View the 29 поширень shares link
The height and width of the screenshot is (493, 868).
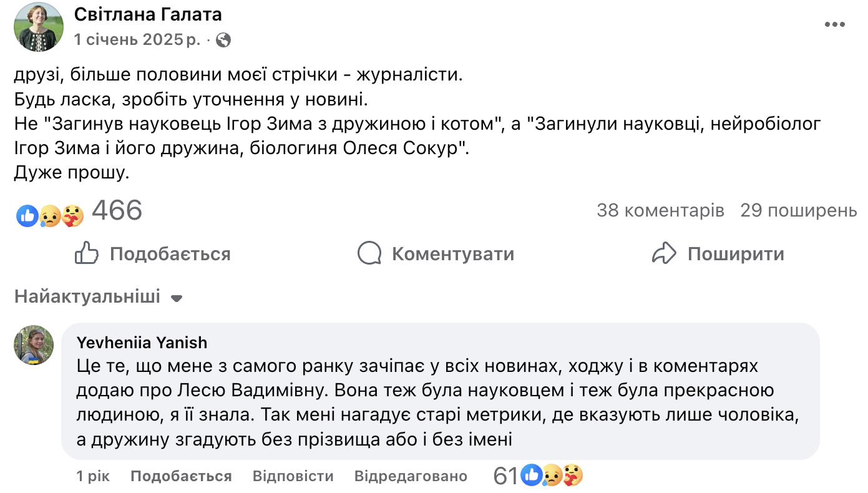pos(798,210)
